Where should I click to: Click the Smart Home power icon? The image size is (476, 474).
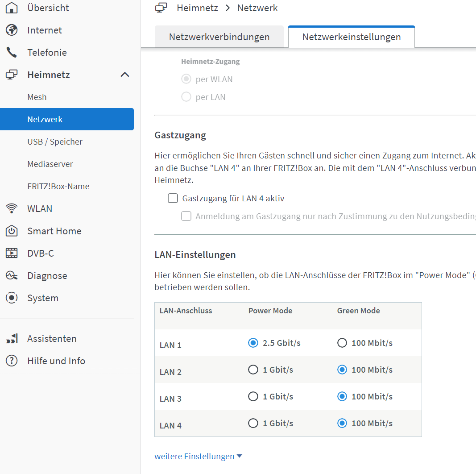pyautogui.click(x=12, y=231)
